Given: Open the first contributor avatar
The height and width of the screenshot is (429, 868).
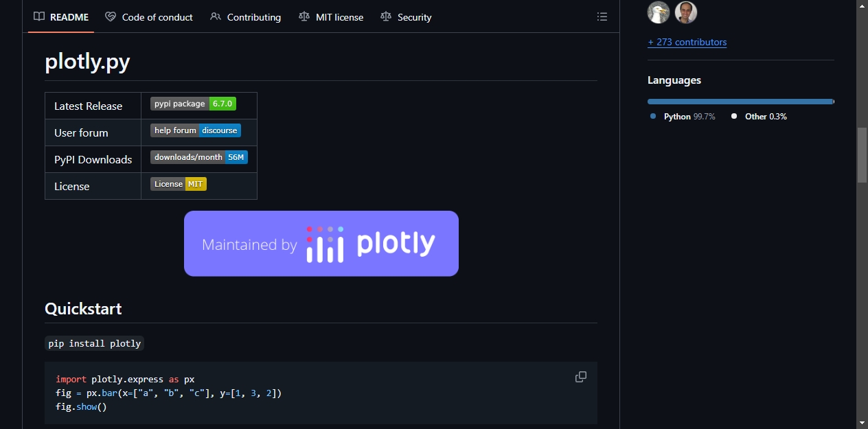Looking at the screenshot, I should pyautogui.click(x=659, y=12).
